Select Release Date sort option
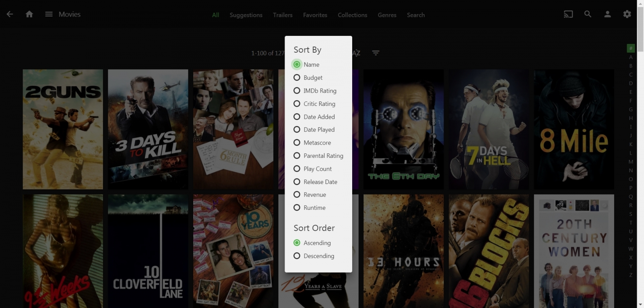Screen dimensions: 644x308 315,182
